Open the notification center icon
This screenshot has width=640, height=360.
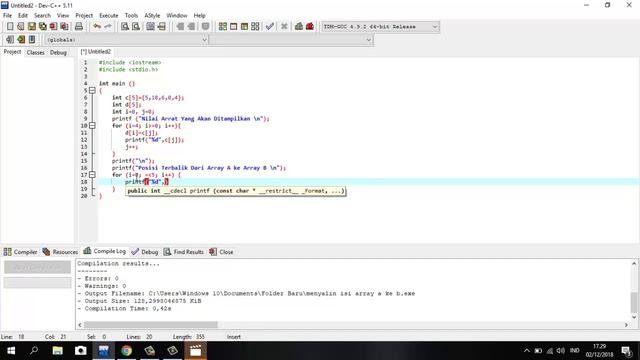tap(626, 351)
